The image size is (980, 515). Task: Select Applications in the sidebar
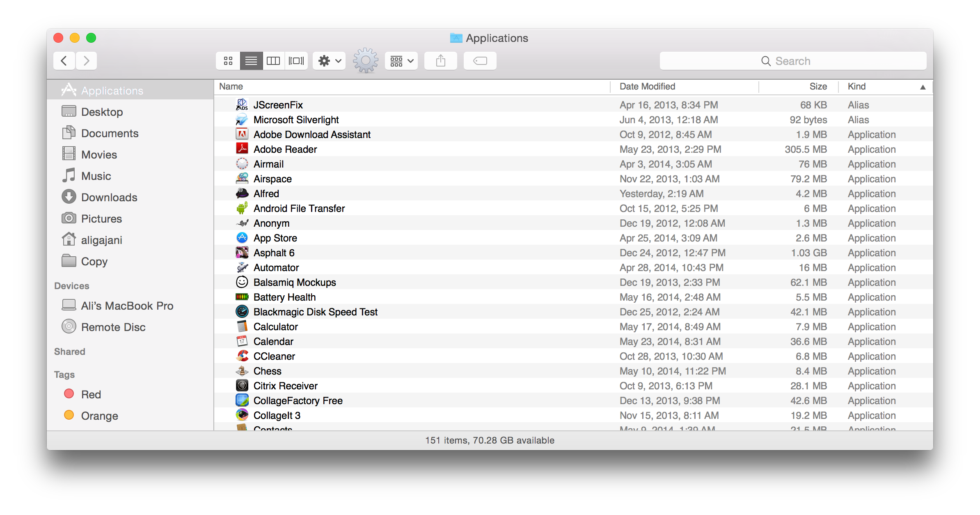click(131, 90)
